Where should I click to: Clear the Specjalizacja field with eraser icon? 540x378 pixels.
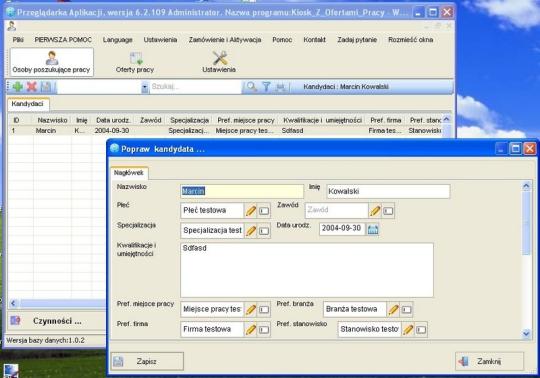click(264, 231)
